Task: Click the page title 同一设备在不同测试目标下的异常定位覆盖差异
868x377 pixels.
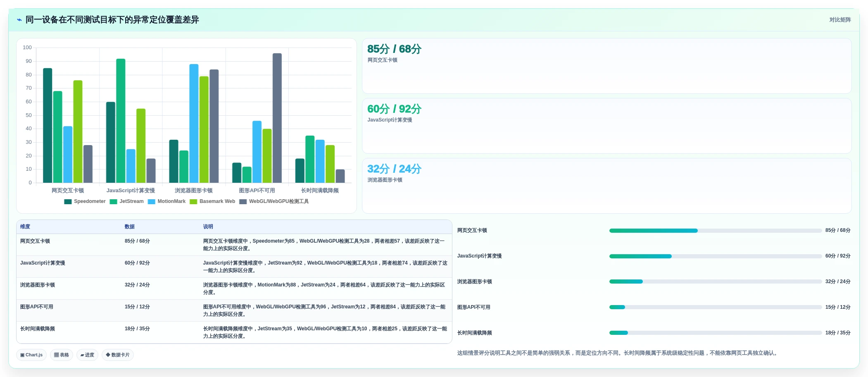Action: [112, 20]
